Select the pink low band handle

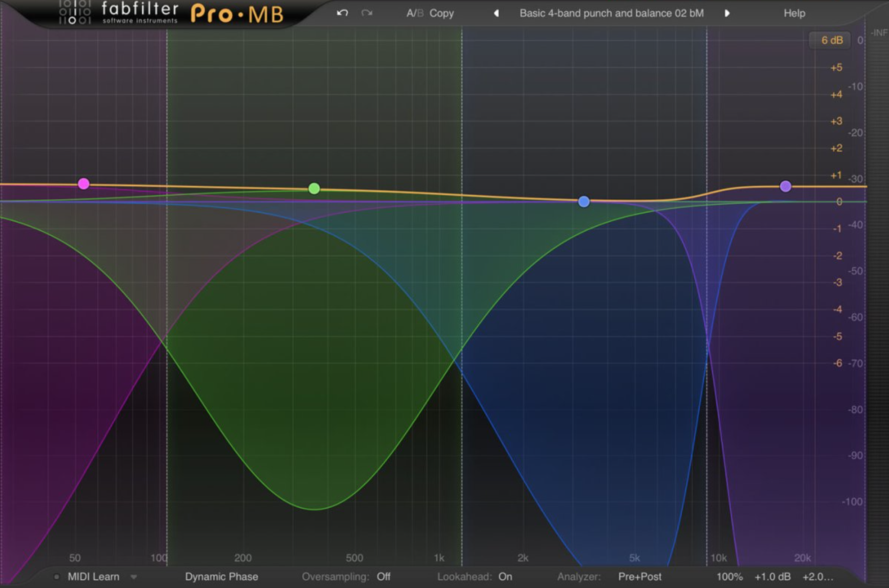(84, 184)
